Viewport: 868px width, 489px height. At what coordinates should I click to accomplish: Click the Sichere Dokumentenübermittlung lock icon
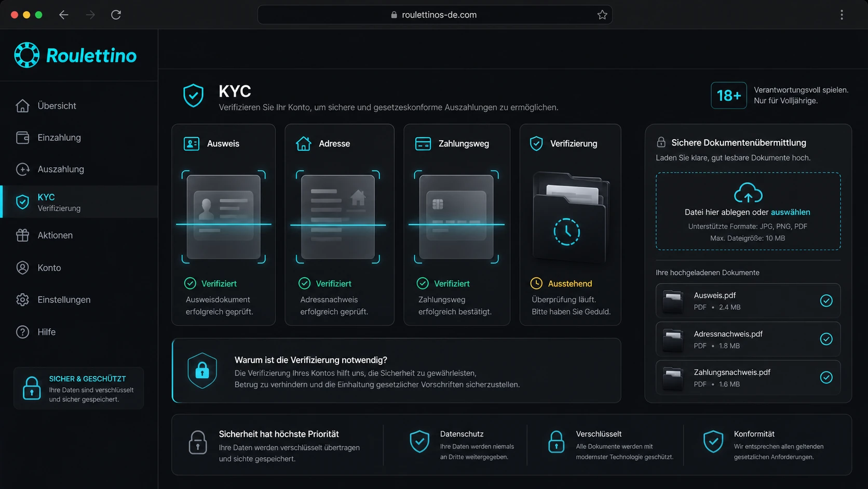tap(661, 142)
